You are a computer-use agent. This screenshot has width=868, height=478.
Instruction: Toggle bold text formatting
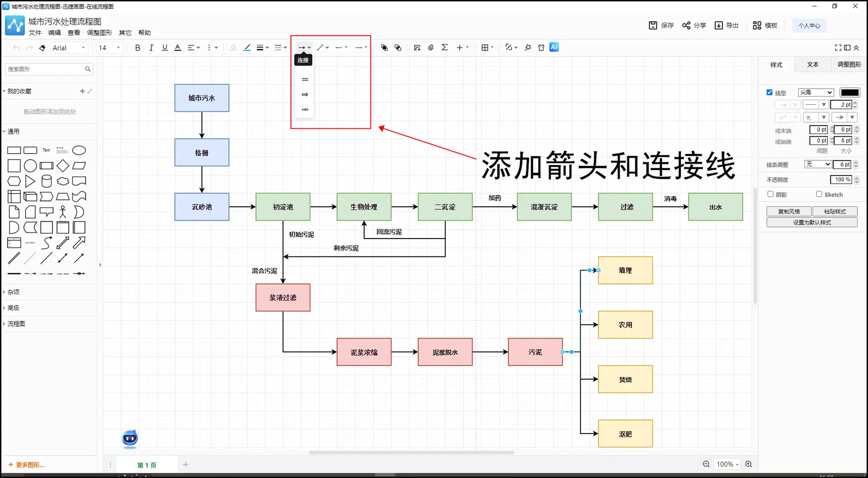click(137, 47)
